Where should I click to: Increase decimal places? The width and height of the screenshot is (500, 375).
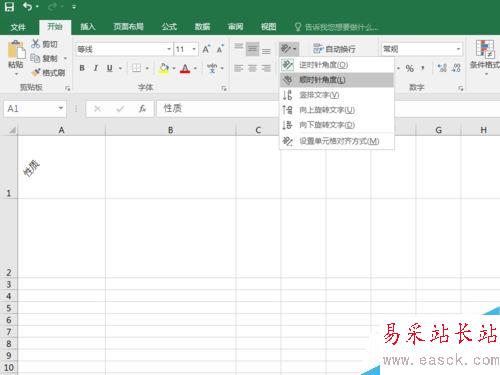pos(442,68)
